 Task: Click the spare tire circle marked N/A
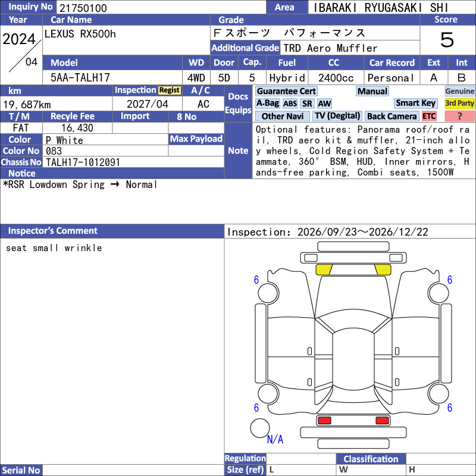260,428
